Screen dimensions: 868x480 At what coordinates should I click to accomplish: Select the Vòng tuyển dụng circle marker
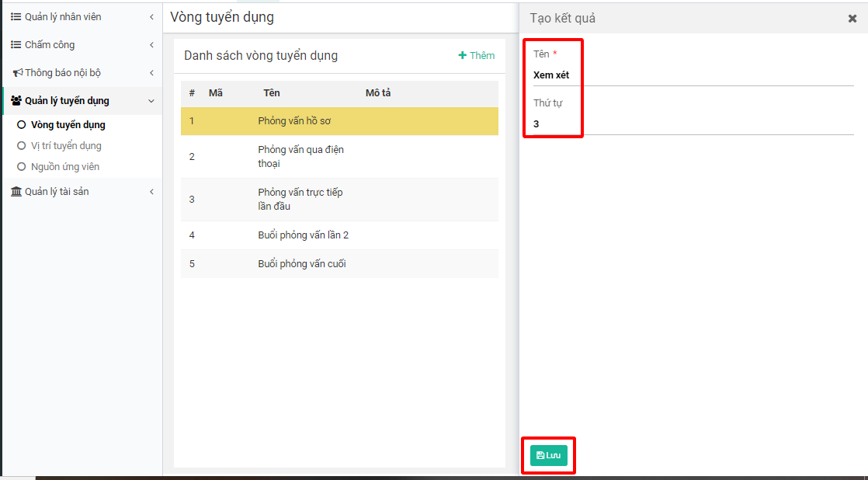click(22, 125)
